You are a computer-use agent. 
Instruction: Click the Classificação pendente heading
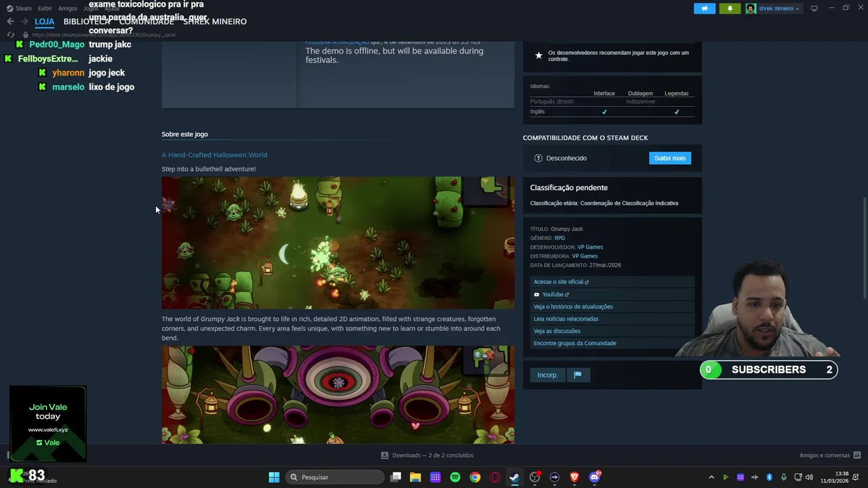pyautogui.click(x=569, y=188)
